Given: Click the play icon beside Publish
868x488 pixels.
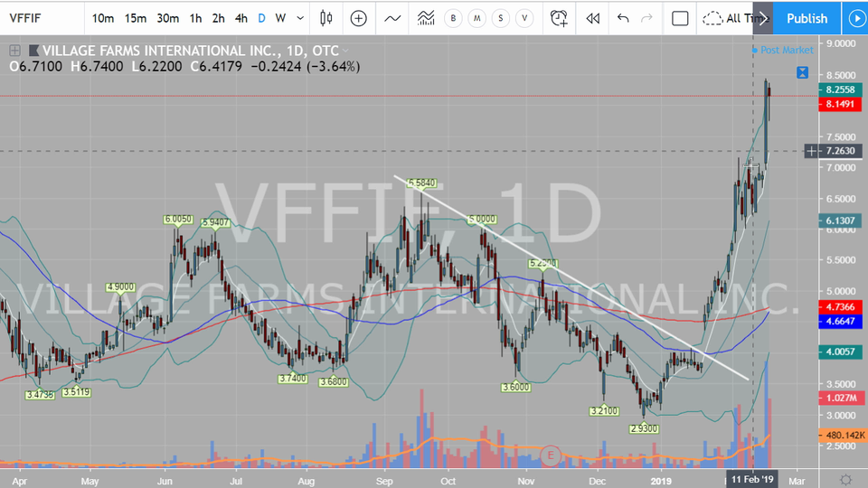Looking at the screenshot, I should [856, 18].
